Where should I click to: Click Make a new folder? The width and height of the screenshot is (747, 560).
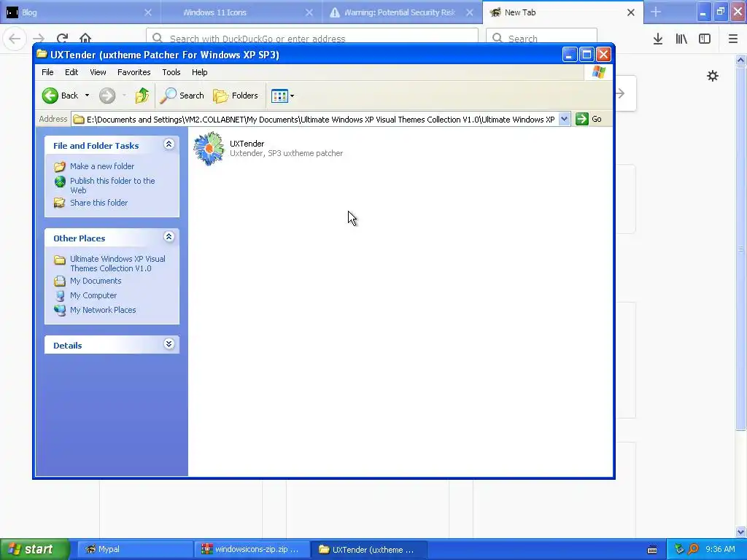click(102, 166)
